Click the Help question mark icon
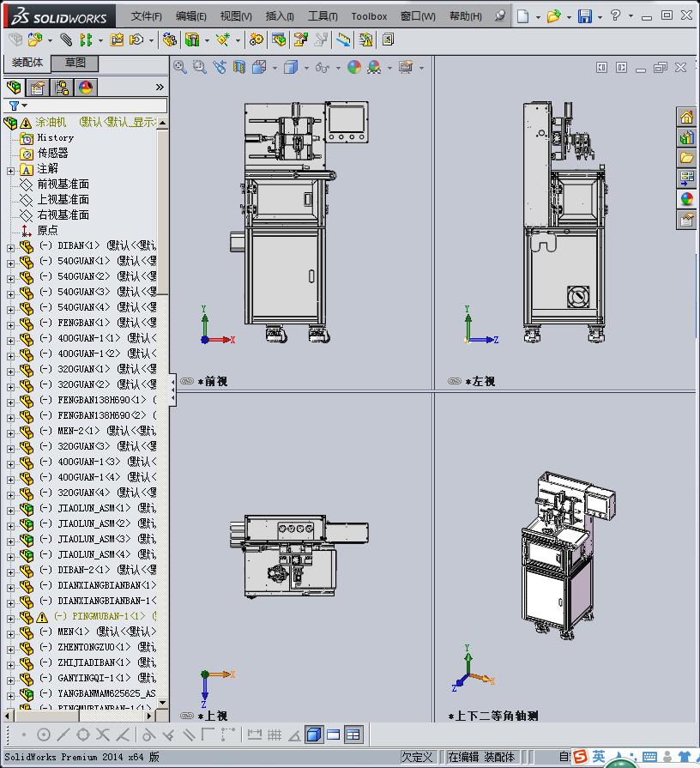Screen dimensions: 700x768 pyautogui.click(x=615, y=15)
